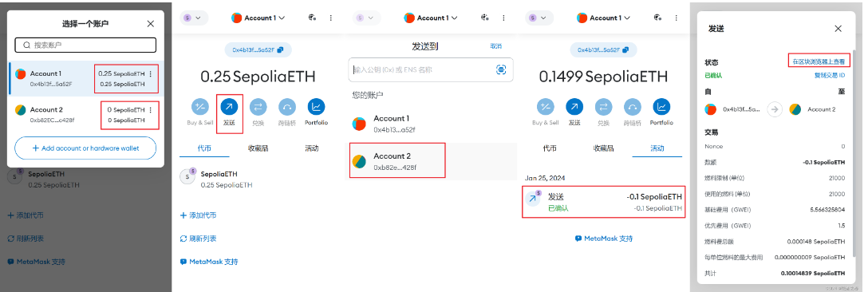Click total value 0.10014839 SepoliaETH
Image resolution: width=868 pixels, height=292 pixels.
pos(813,273)
